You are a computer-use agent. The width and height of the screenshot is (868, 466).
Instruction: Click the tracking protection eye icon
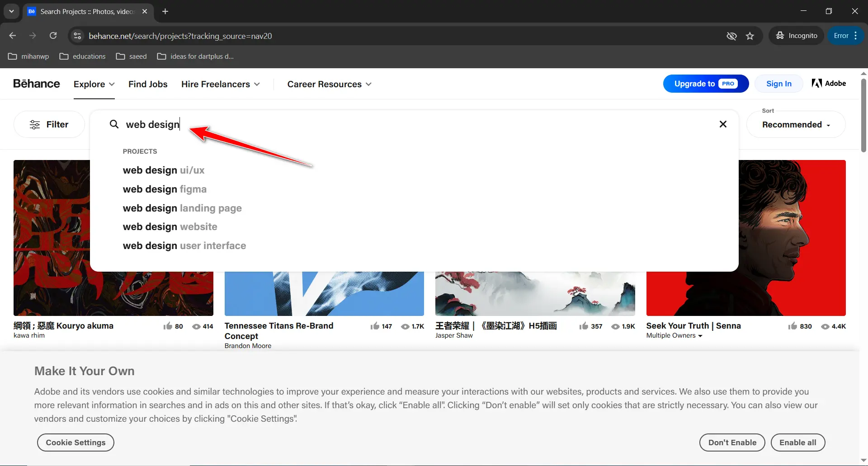point(731,36)
